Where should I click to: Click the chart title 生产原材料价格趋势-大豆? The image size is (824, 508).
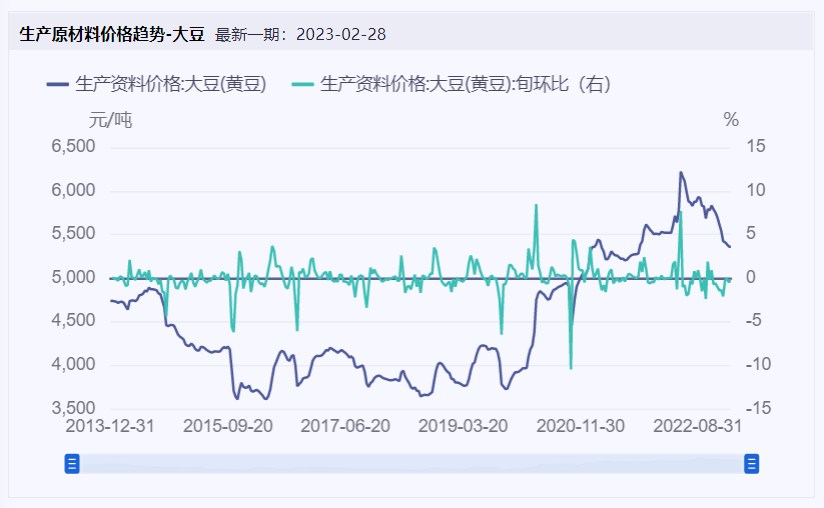[x=112, y=35]
